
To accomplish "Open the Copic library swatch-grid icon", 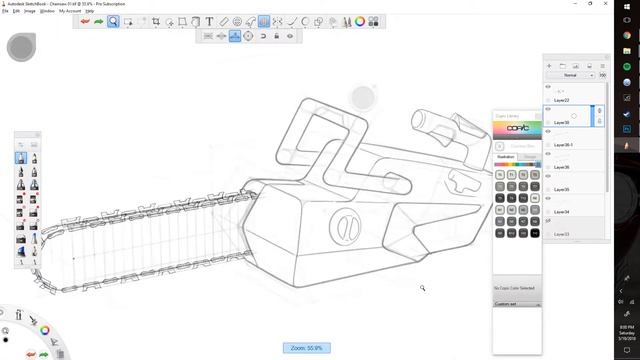I will point(373,21).
